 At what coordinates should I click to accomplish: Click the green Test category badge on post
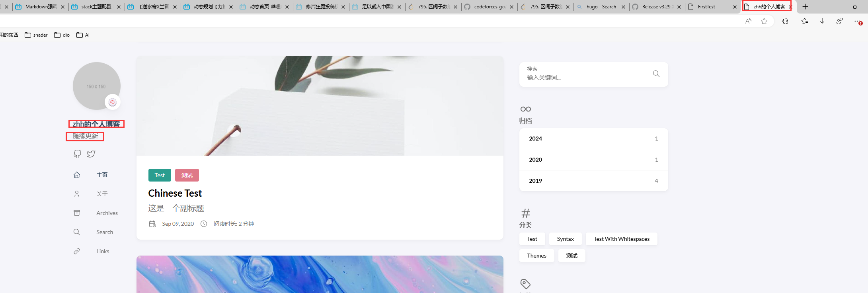pos(160,175)
